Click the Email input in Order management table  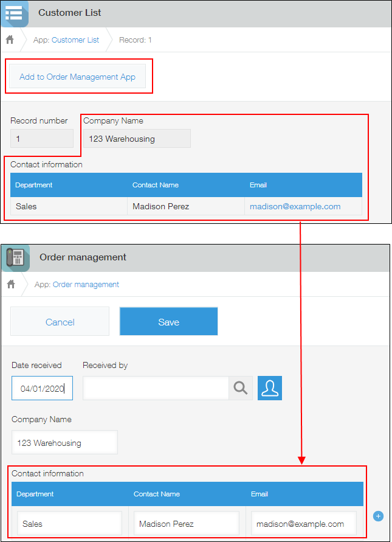(x=303, y=523)
